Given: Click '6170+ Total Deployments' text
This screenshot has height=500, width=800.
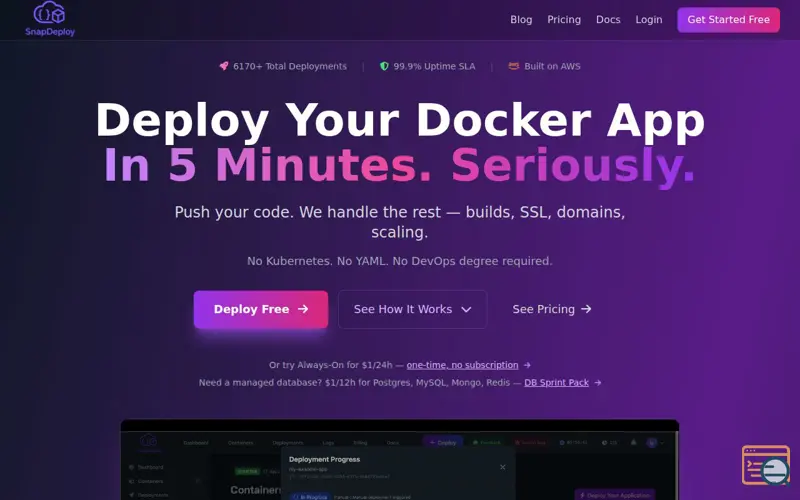Looking at the screenshot, I should point(290,66).
